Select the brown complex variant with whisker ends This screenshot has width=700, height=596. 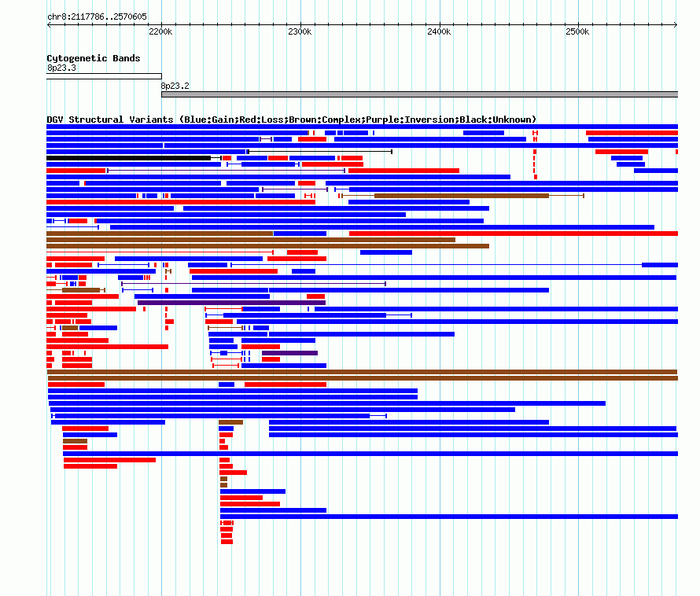pyautogui.click(x=462, y=196)
